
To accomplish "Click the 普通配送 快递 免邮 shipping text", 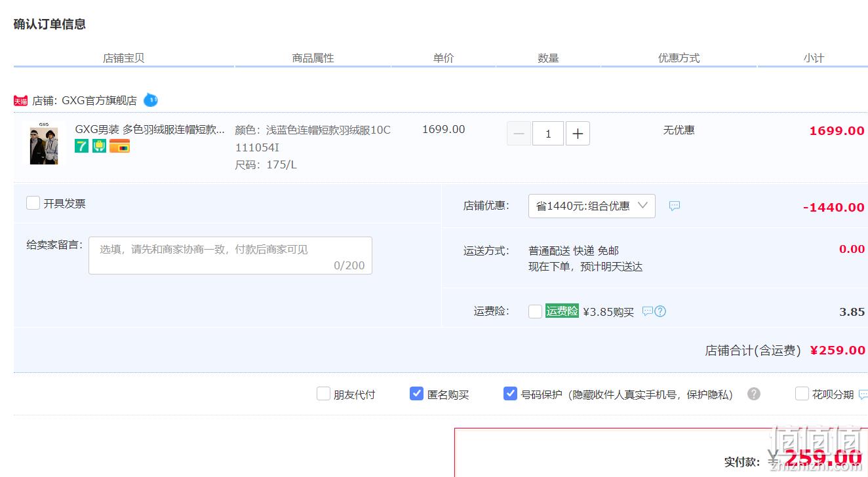I will [574, 250].
